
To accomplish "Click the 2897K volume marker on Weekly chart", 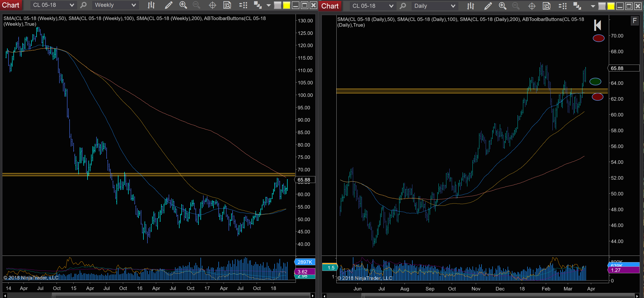I will pos(305,262).
